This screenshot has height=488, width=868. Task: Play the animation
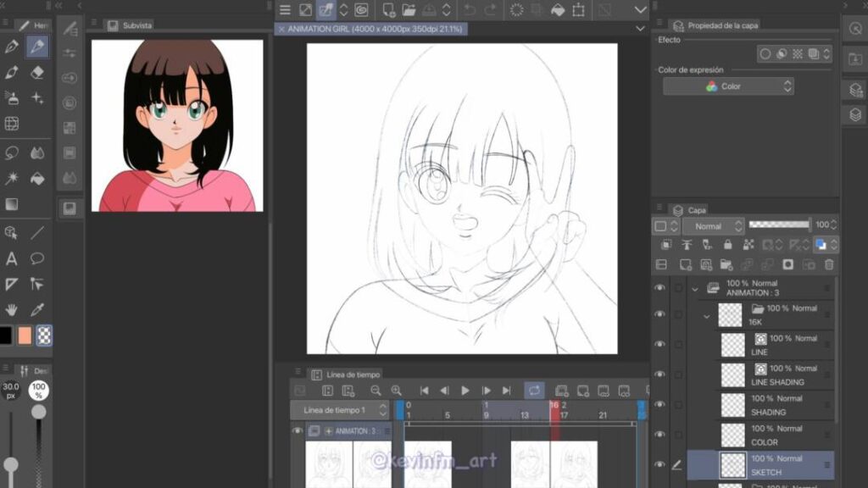tap(465, 391)
